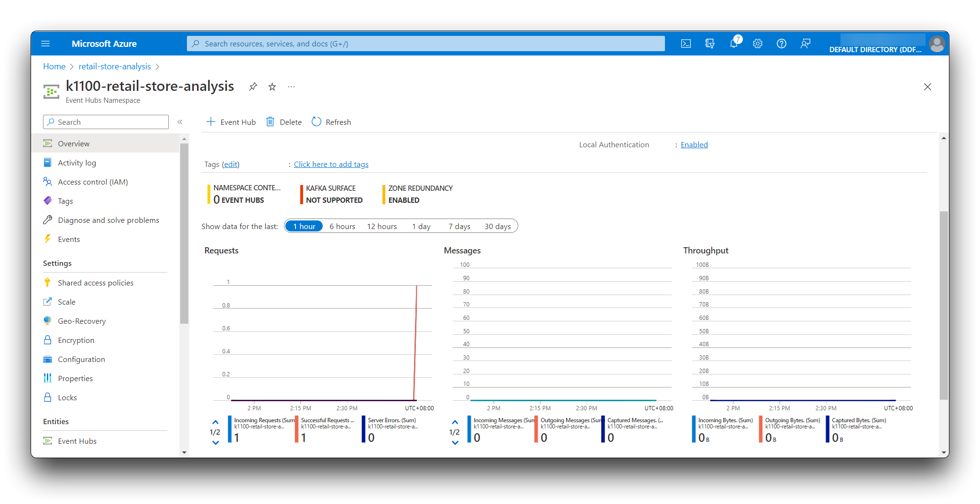Open the Feedback icon

click(806, 44)
